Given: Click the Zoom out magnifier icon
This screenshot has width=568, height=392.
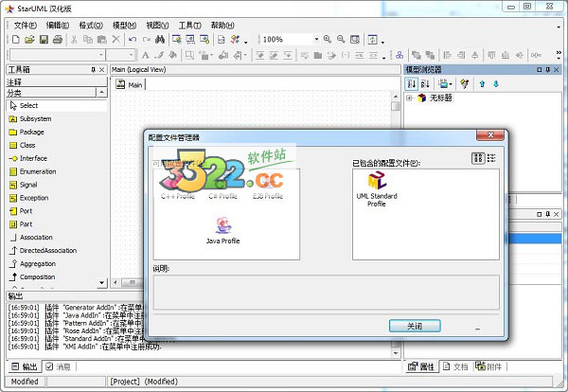Looking at the screenshot, I should [341, 39].
